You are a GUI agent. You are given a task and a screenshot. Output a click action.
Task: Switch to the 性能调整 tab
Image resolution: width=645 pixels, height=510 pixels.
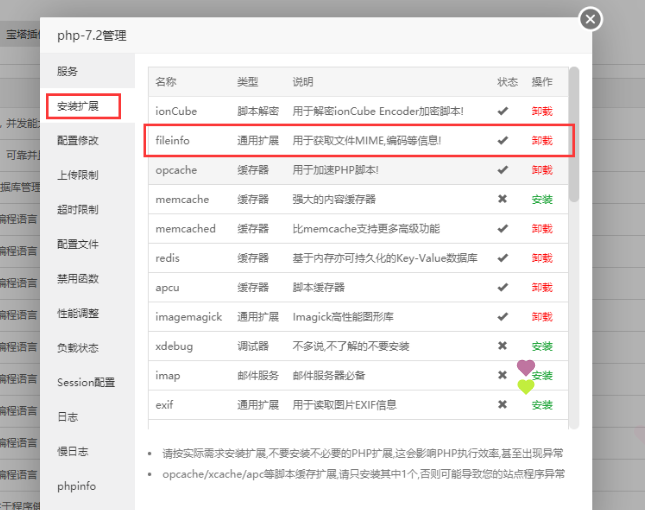78,313
